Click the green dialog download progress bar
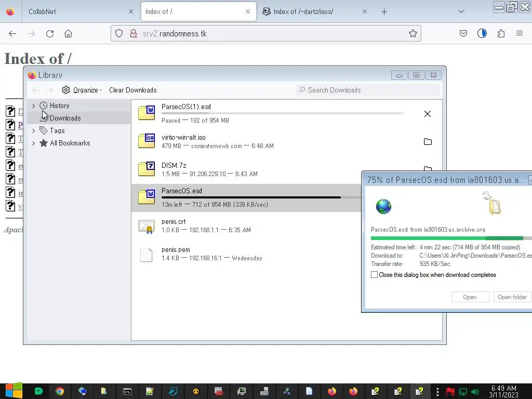The width and height of the screenshot is (532, 399). pyautogui.click(x=451, y=238)
